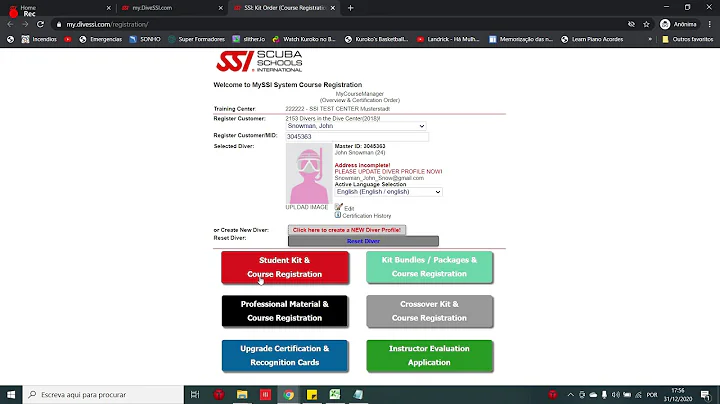Open the Emergencias bookmark

point(101,39)
